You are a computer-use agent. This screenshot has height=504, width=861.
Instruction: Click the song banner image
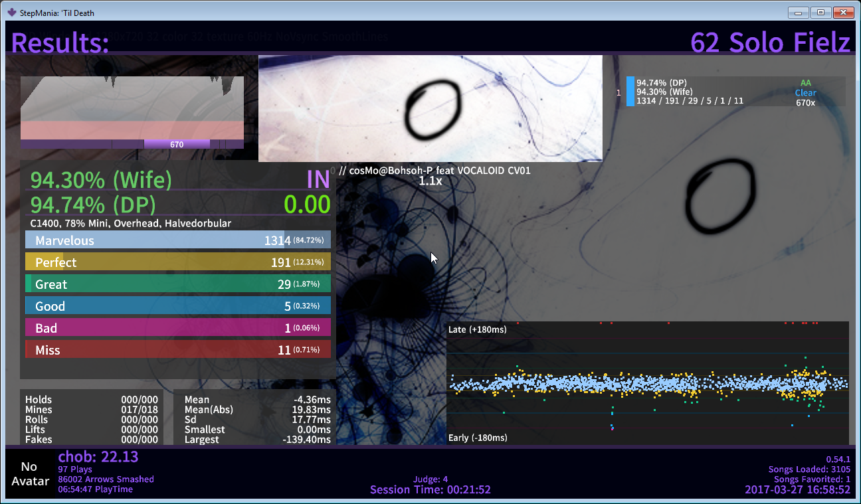point(430,108)
